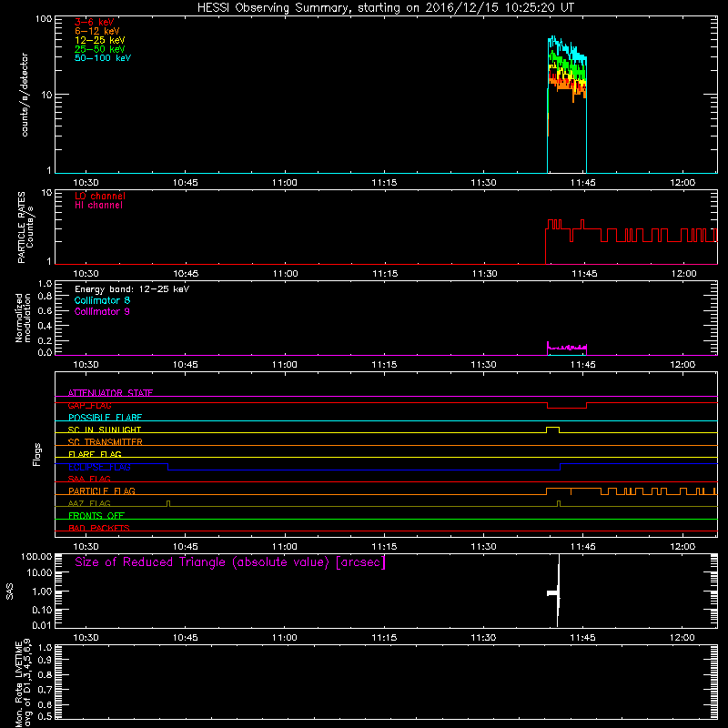Select the SAS axis label
The width and height of the screenshot is (728, 728).
coord(9,591)
